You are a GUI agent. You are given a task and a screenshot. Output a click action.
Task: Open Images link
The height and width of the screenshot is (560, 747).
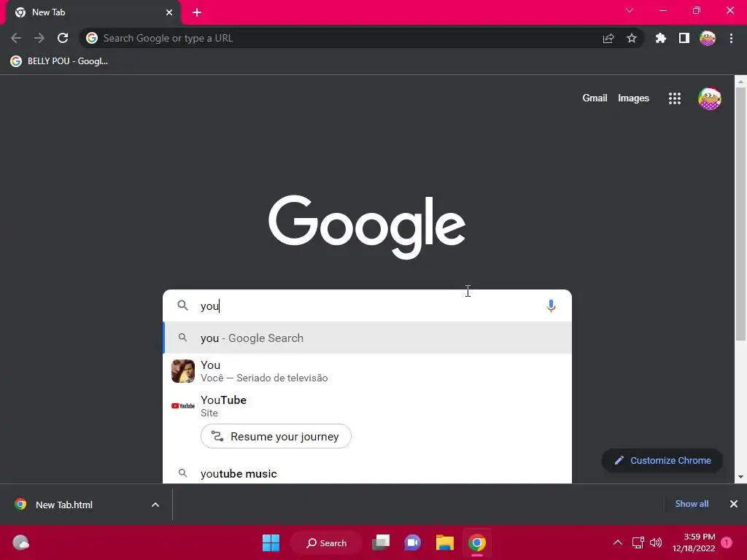pyautogui.click(x=633, y=98)
